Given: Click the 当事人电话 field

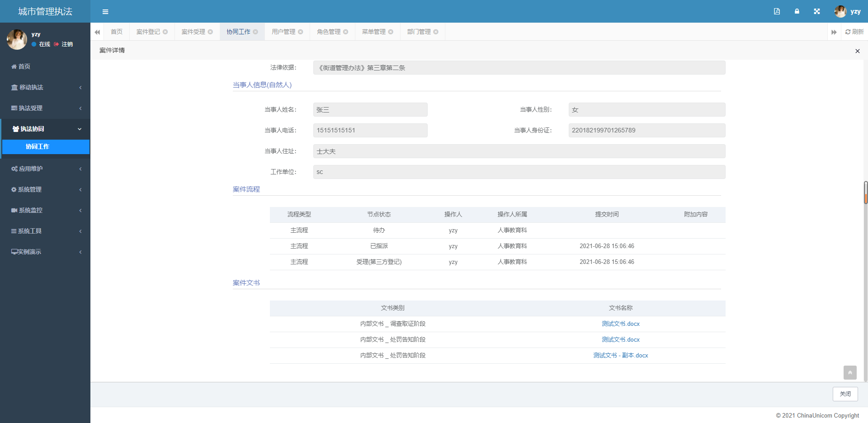Looking at the screenshot, I should [370, 131].
